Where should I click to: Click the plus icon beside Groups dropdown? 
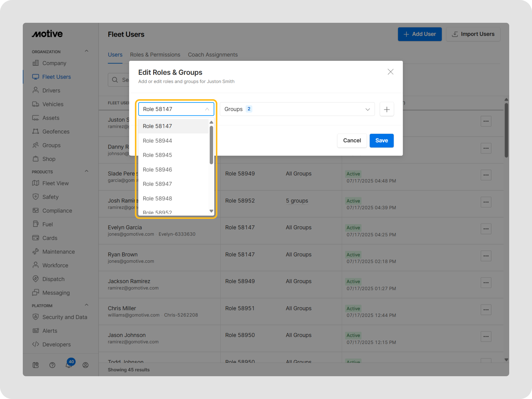[386, 109]
